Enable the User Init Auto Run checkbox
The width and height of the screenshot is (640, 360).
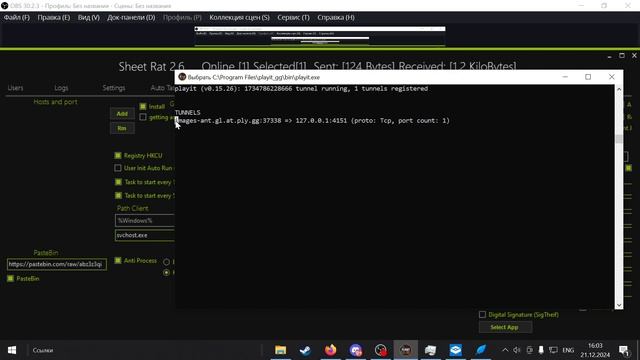(118, 168)
